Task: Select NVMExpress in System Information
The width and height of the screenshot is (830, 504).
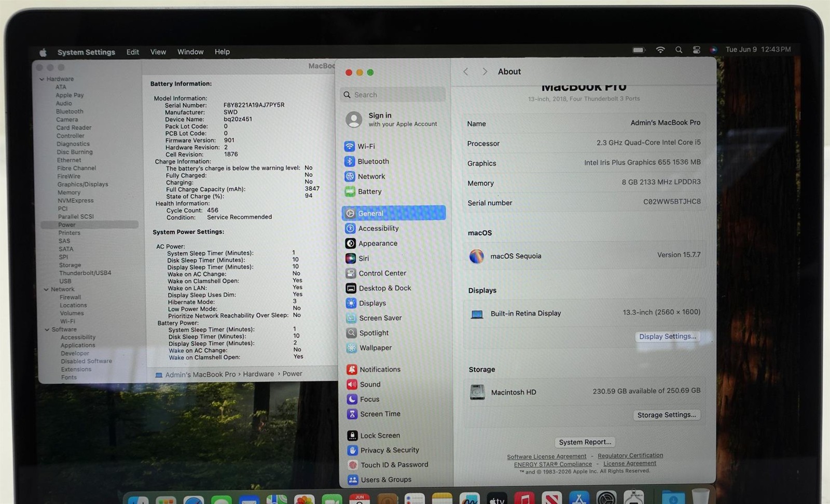Action: pos(76,201)
